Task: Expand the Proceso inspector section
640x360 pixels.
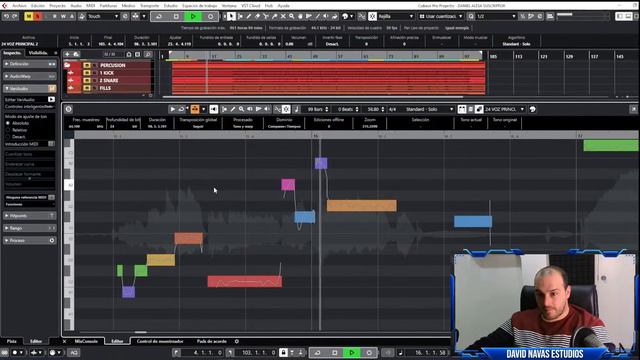Action: tap(30, 241)
